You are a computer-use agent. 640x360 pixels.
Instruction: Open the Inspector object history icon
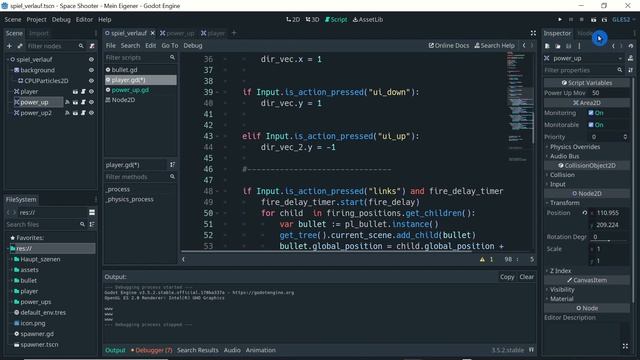(631, 46)
